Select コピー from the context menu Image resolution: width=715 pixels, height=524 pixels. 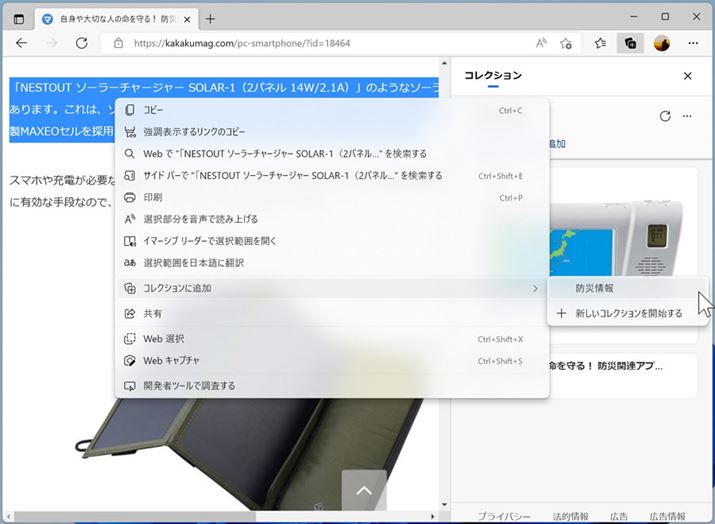[x=332, y=110]
